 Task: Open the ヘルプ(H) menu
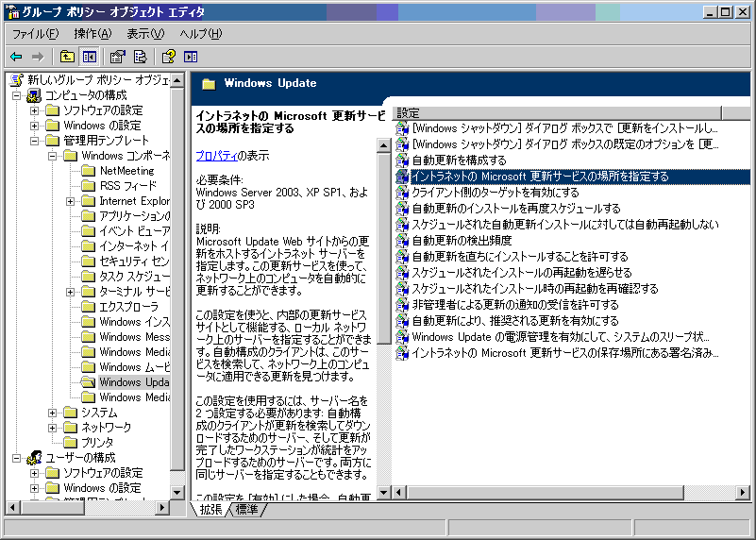click(201, 34)
